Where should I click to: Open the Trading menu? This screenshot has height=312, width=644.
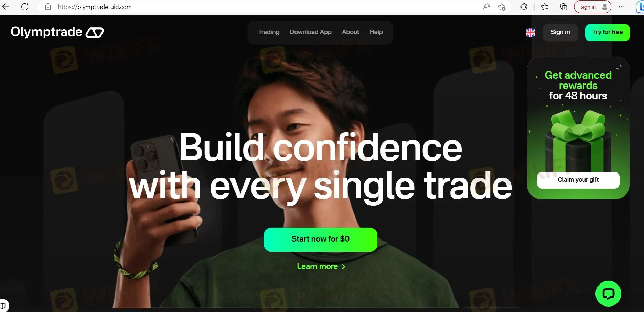(x=269, y=32)
